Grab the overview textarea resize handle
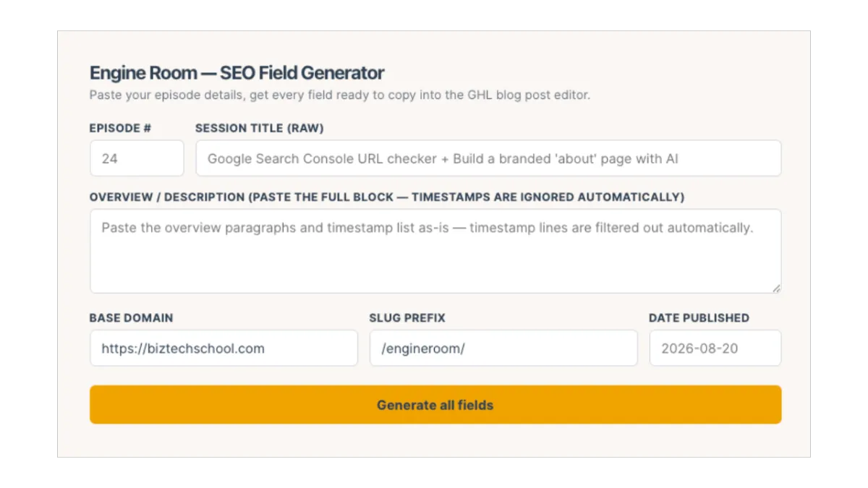 [x=776, y=288]
